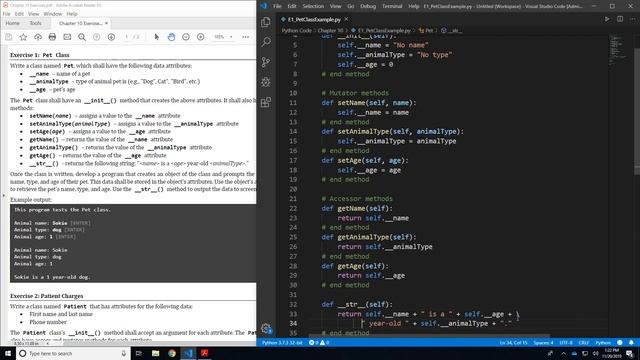
Task: Open the notifications bell in VS Code status bar
Action: coord(631,342)
